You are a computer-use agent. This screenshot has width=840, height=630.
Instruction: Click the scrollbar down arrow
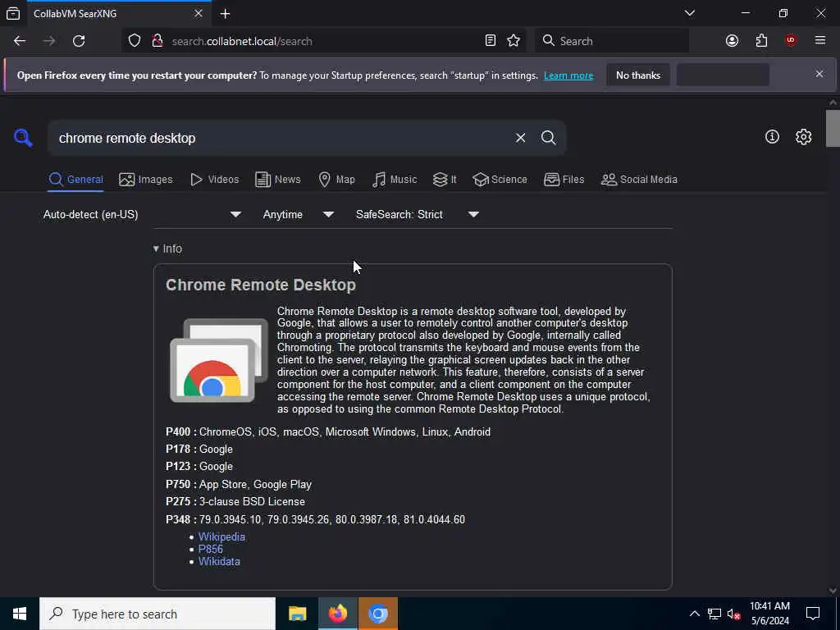point(833,591)
